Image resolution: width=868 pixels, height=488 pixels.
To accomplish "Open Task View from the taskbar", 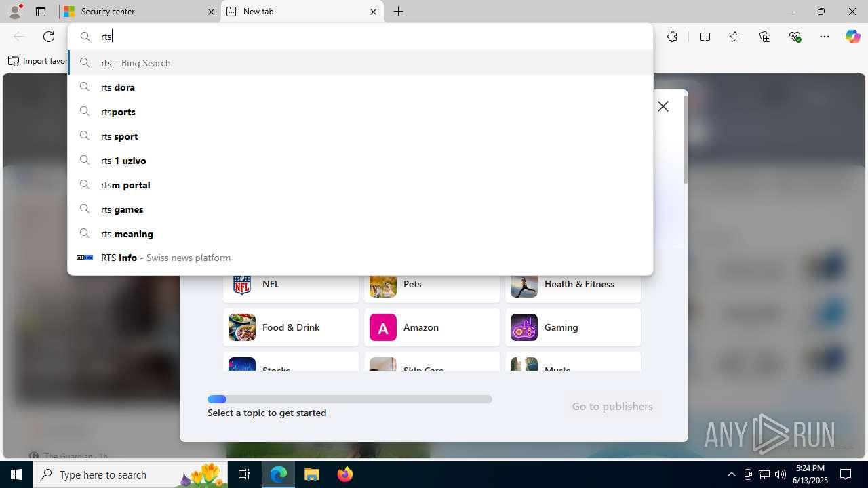I will (x=244, y=474).
